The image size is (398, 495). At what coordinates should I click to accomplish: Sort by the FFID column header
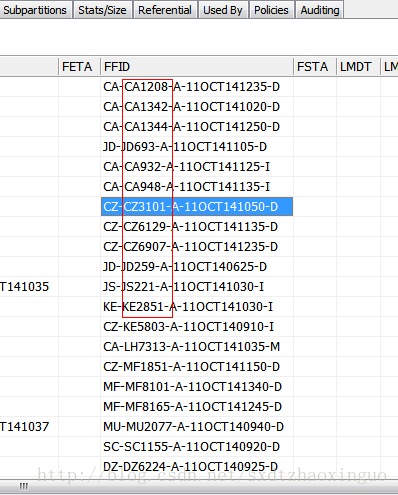[x=197, y=67]
